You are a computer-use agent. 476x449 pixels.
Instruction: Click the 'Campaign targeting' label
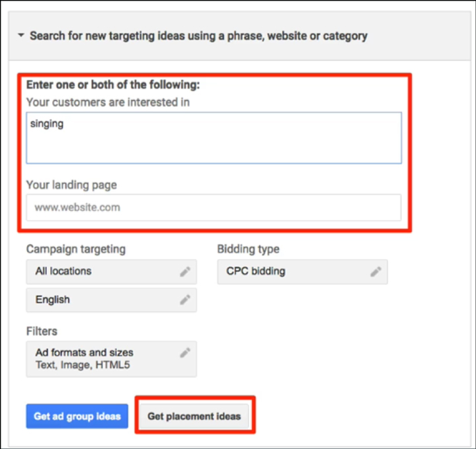pyautogui.click(x=76, y=249)
